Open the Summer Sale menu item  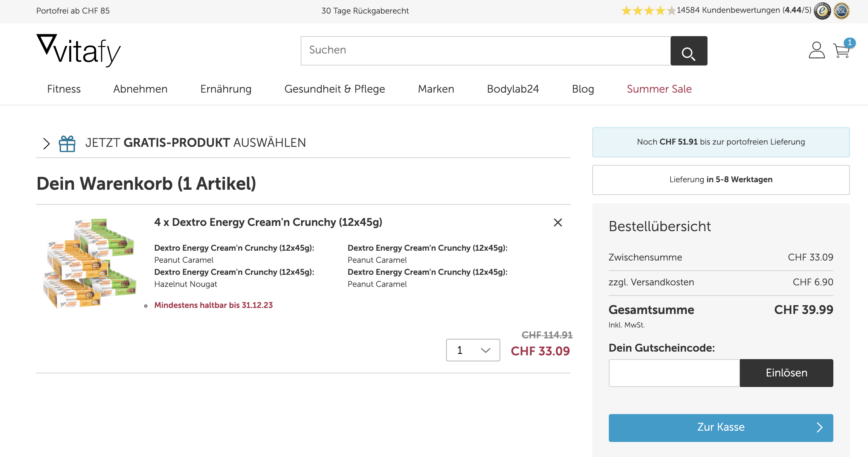659,89
